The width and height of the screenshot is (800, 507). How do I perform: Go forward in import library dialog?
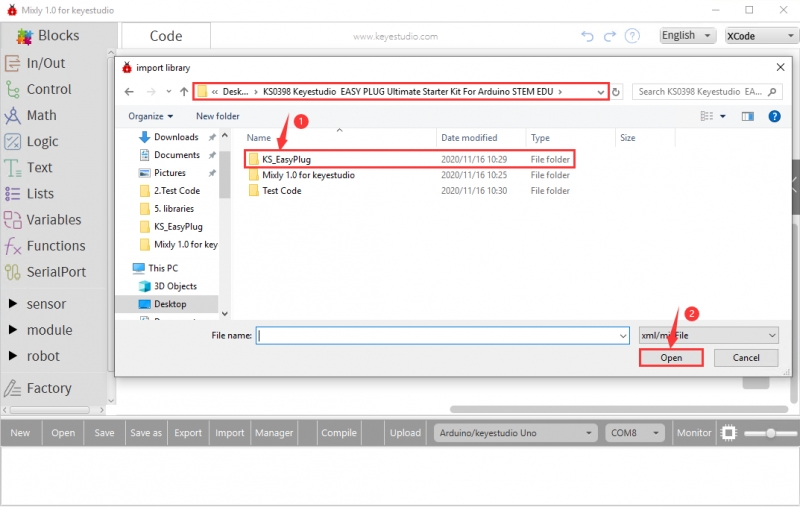click(x=151, y=92)
